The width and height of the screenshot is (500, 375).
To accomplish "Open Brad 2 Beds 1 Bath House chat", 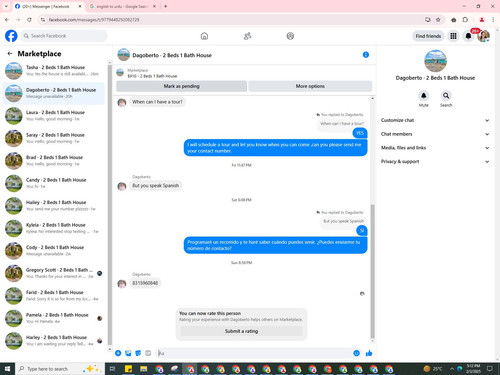I will coord(53,161).
